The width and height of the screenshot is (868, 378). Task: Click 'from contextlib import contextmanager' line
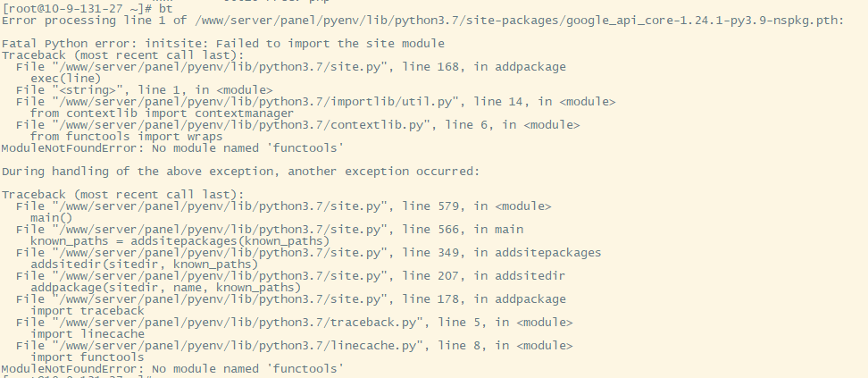coord(163,113)
